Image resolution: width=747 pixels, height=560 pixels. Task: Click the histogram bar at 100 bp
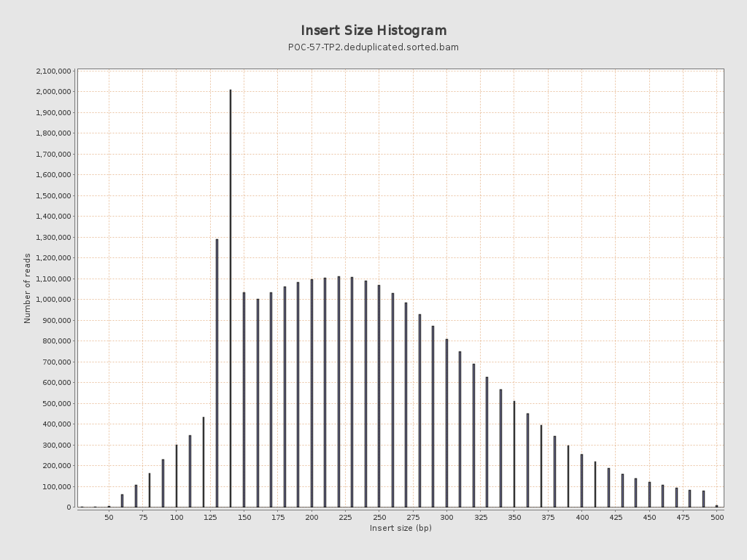coord(177,476)
